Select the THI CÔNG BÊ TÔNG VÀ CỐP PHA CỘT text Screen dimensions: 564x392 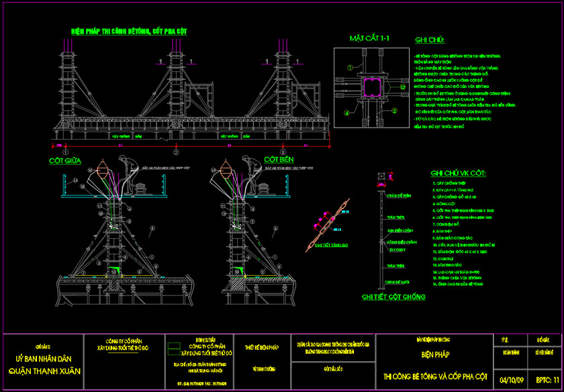[433, 375]
